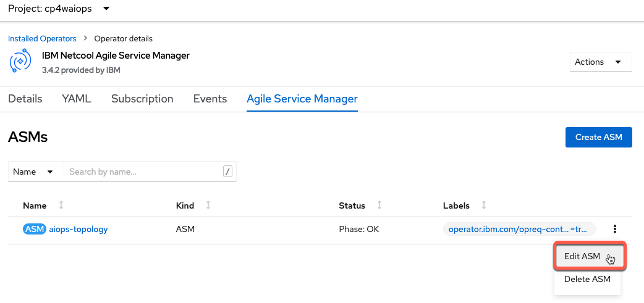Switch to the Subscription tab
Image resolution: width=644 pixels, height=303 pixels.
tap(142, 99)
